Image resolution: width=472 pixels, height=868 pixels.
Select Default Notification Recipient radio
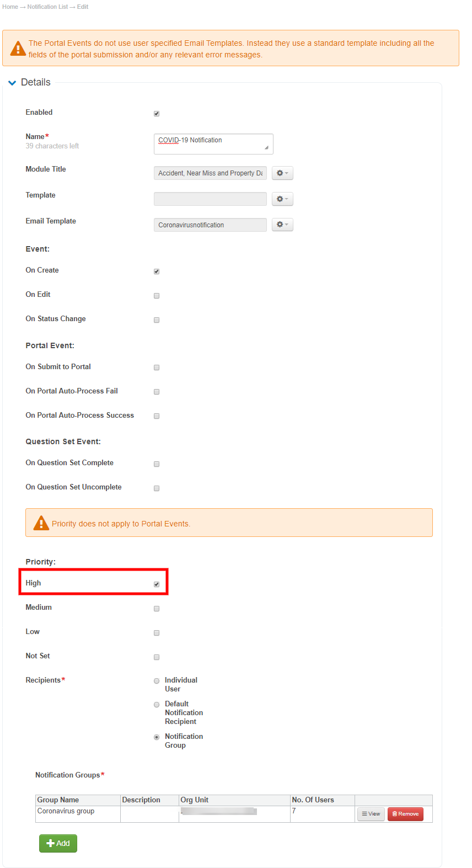pyautogui.click(x=157, y=705)
